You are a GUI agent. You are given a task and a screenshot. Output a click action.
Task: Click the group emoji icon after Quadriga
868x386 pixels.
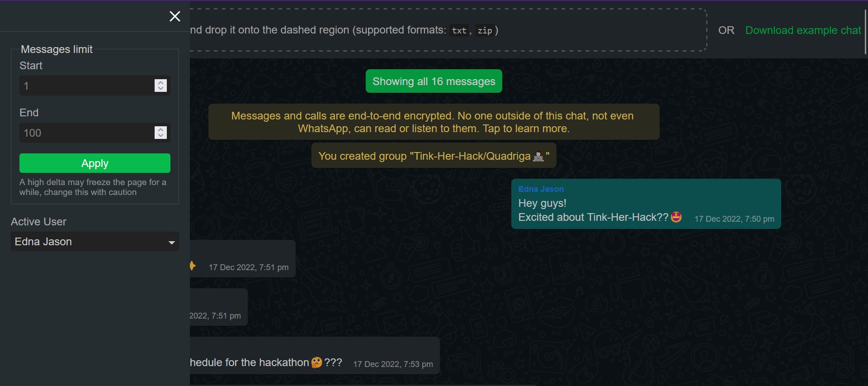[x=538, y=157]
